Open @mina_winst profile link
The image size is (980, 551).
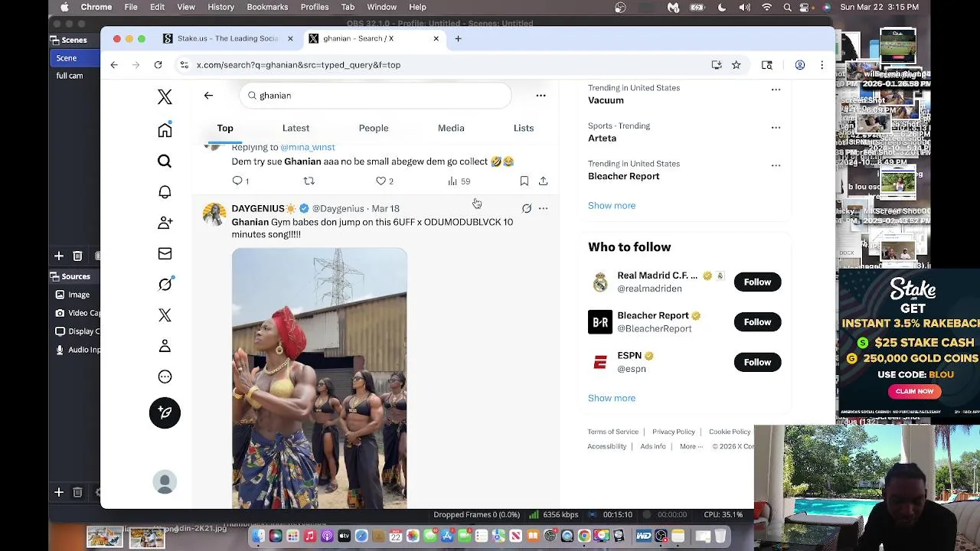pos(307,147)
